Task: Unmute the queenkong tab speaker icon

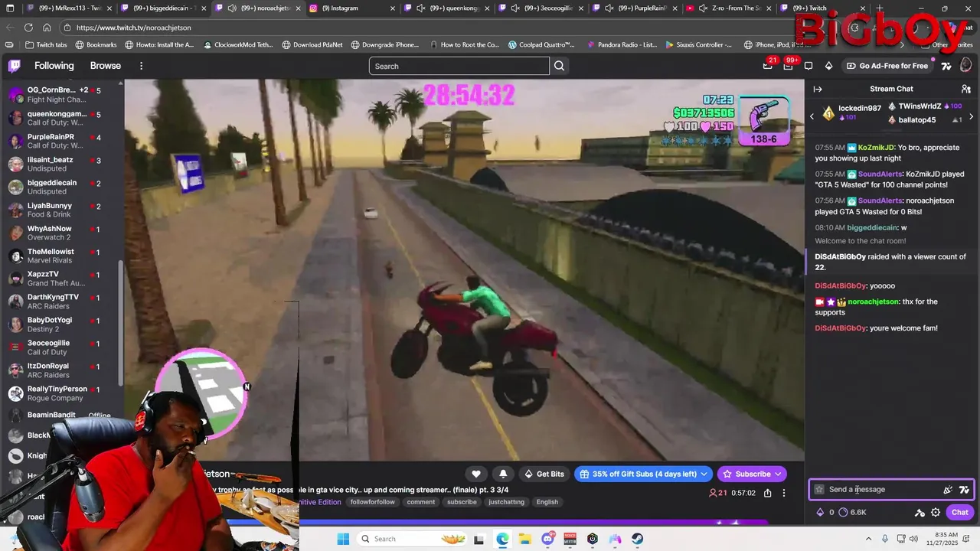Action: click(x=421, y=8)
